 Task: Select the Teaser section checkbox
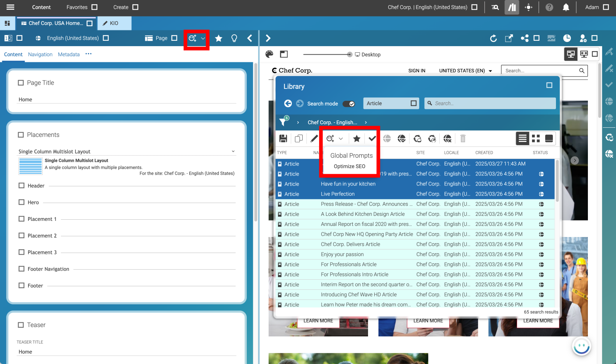(21, 325)
